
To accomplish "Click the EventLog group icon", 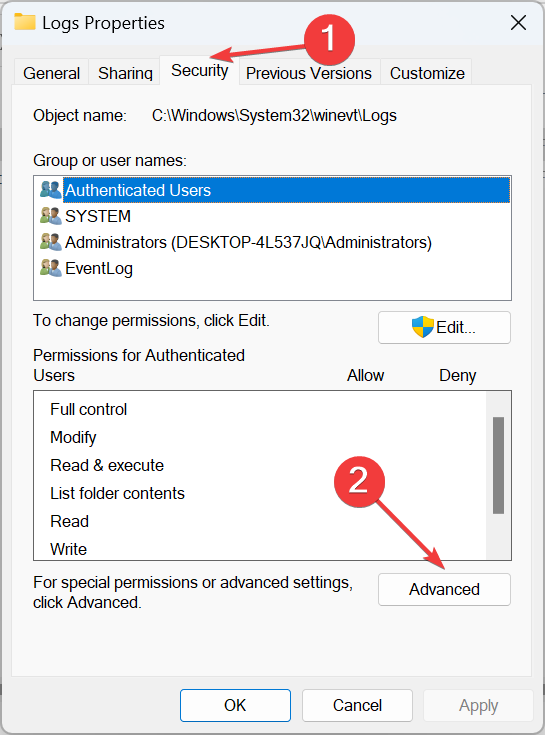I will (x=51, y=268).
